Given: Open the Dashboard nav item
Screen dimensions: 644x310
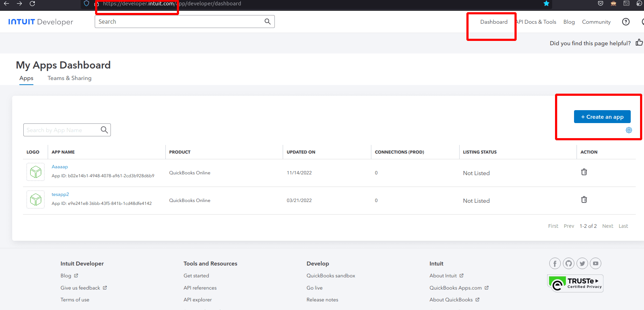Looking at the screenshot, I should 494,22.
